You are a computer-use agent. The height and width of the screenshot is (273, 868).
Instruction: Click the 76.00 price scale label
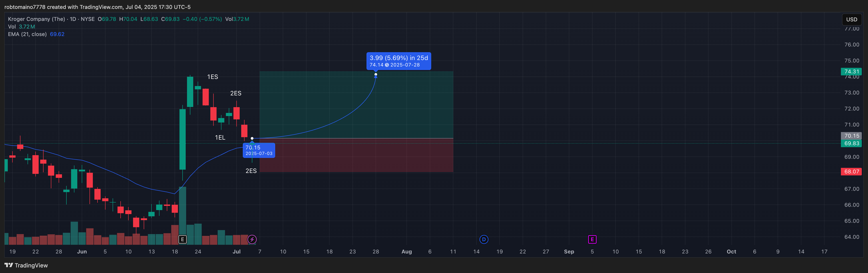coord(852,44)
